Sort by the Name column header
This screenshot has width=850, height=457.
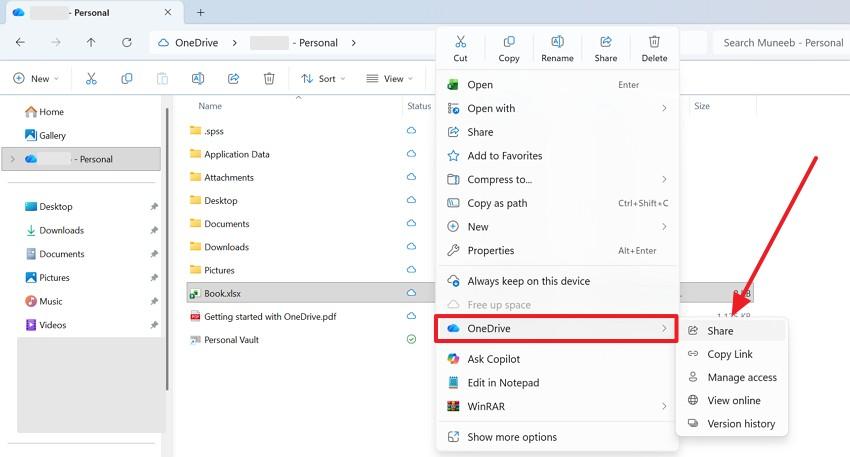(x=210, y=106)
